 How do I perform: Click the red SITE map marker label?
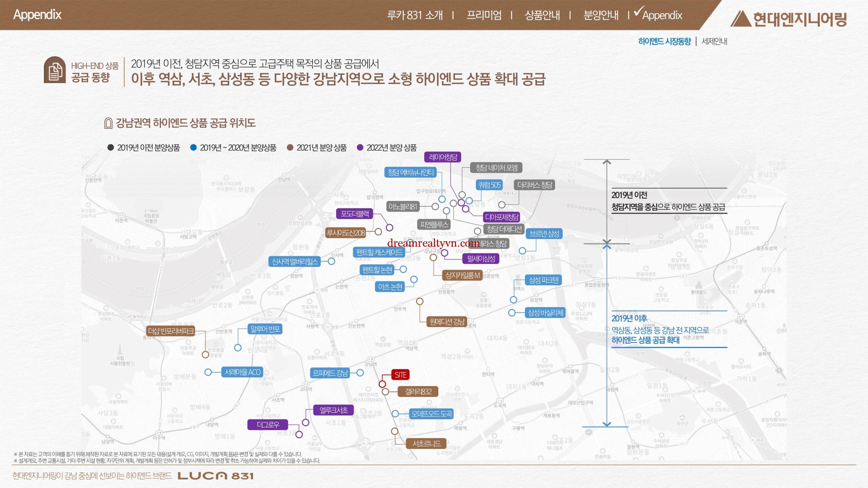[400, 375]
